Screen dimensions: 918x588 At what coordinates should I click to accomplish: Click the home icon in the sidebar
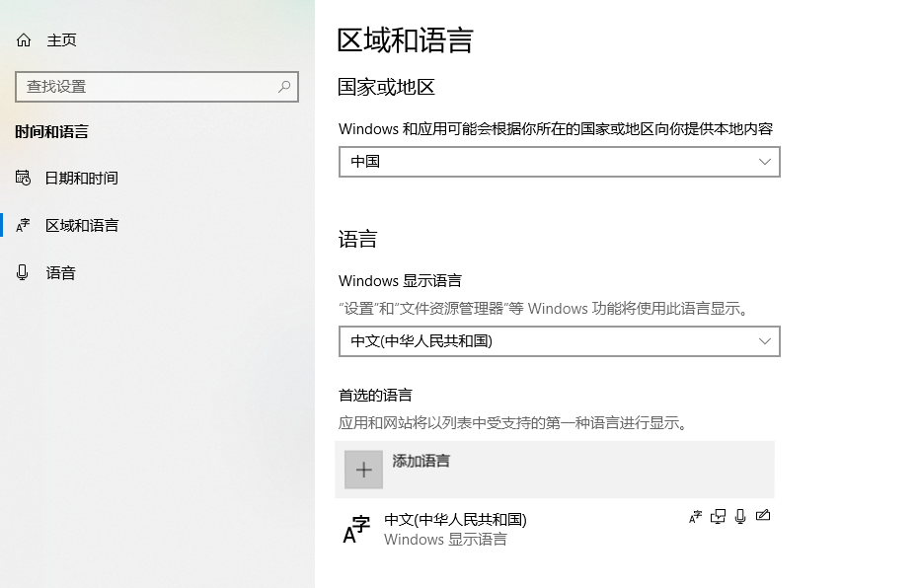(x=23, y=39)
